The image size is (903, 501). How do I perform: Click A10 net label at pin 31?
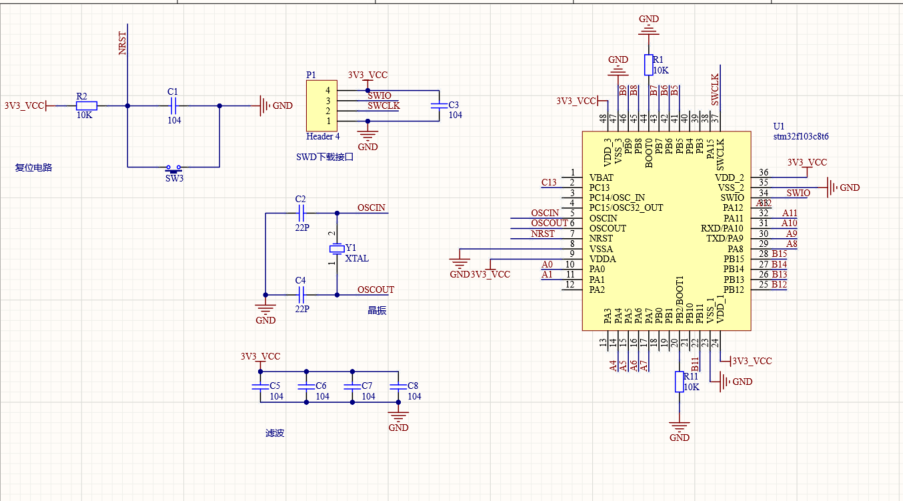click(x=790, y=223)
